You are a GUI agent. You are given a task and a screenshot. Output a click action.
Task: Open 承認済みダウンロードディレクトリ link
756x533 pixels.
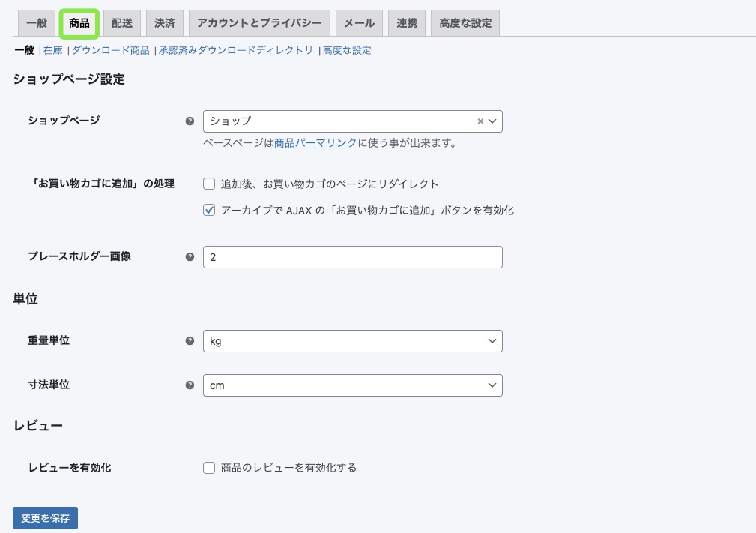[236, 50]
